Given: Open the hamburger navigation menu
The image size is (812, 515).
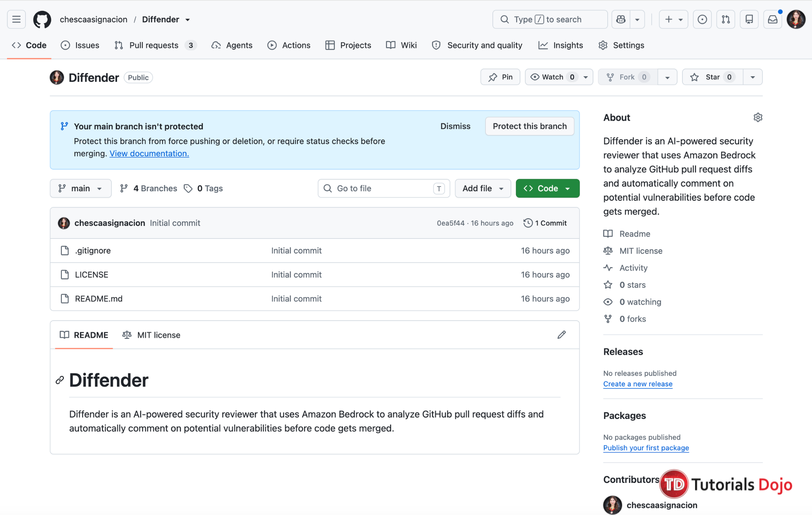Looking at the screenshot, I should [16, 19].
